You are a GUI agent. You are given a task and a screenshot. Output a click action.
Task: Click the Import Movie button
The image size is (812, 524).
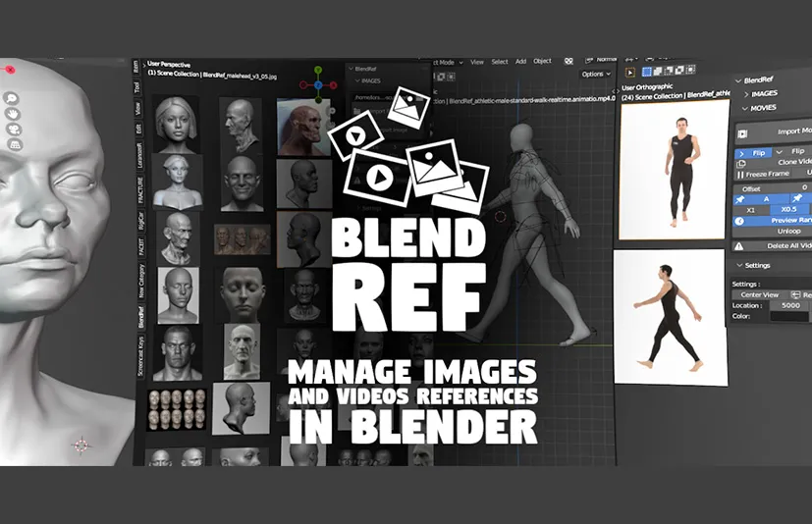pyautogui.click(x=774, y=132)
